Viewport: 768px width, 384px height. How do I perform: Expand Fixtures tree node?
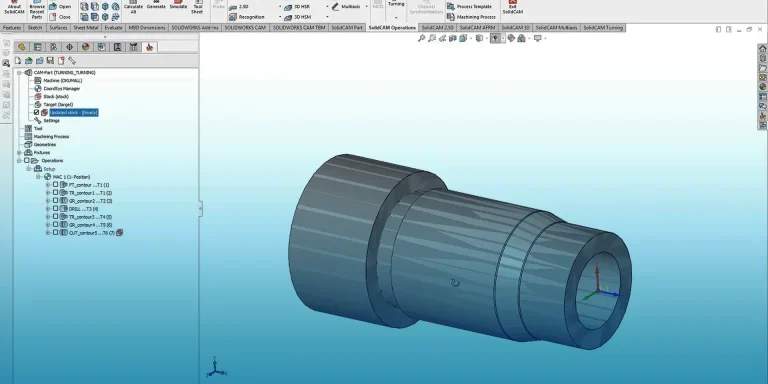click(x=20, y=153)
